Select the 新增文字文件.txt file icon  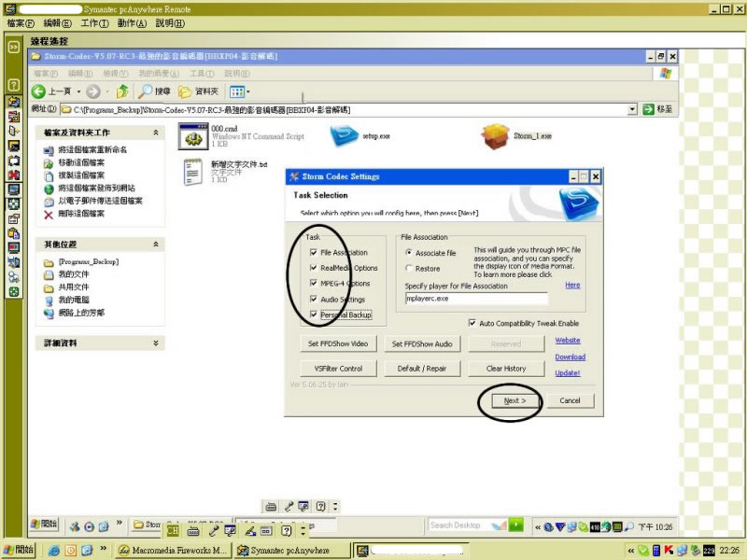pyautogui.click(x=193, y=172)
